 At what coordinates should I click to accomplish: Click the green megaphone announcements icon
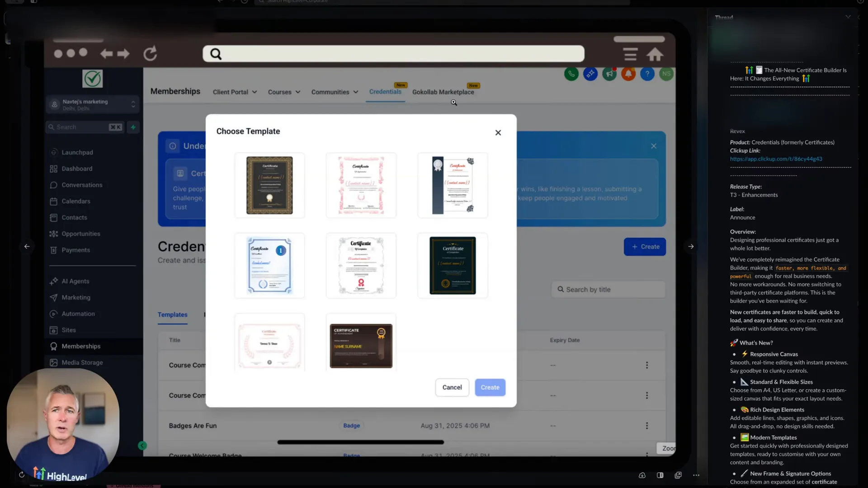pyautogui.click(x=609, y=74)
